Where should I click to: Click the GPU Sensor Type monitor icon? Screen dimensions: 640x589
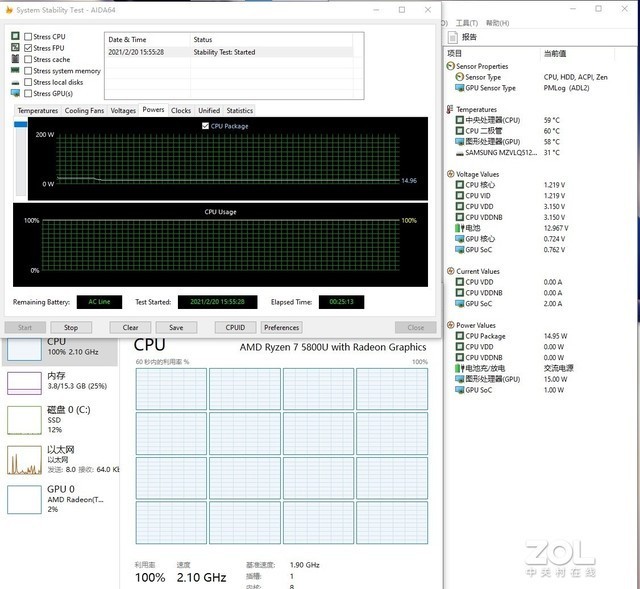coord(460,88)
